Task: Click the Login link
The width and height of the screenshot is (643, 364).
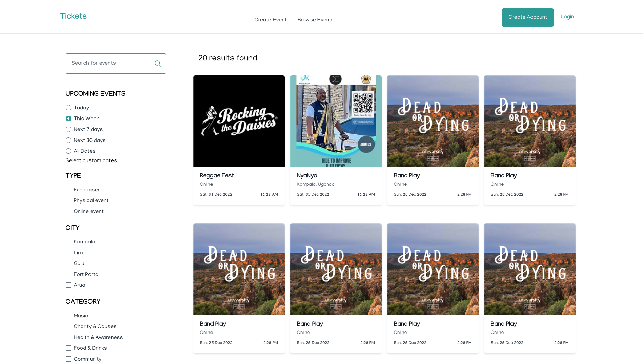Action: pos(567,17)
